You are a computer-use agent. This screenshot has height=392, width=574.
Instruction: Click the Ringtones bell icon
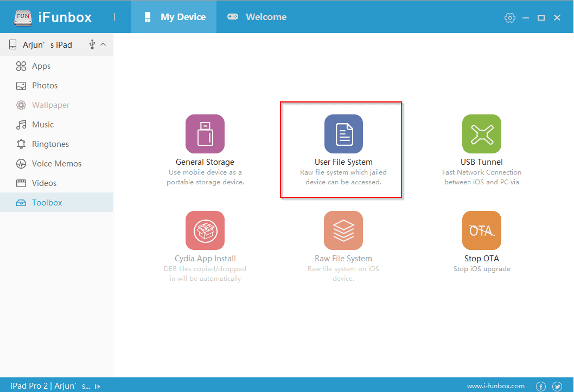click(21, 144)
